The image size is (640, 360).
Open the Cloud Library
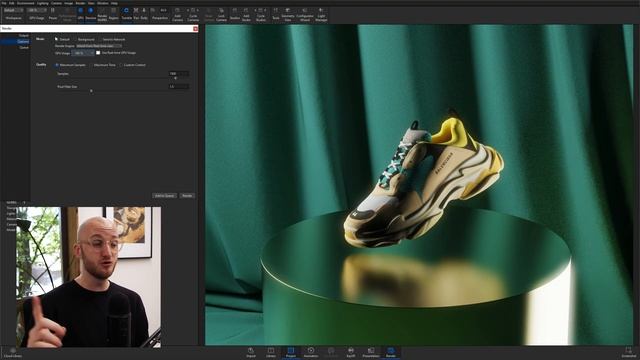tap(13, 353)
